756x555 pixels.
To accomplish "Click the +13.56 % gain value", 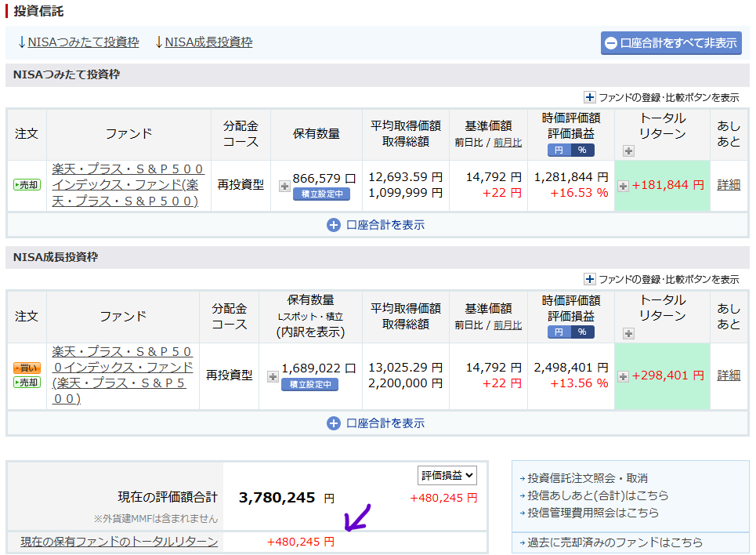I will coord(579,383).
